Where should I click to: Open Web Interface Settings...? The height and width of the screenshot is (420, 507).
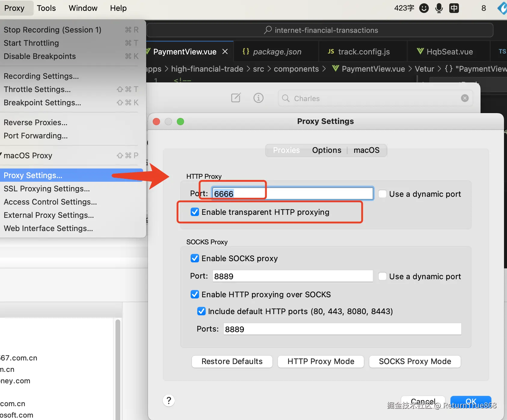click(72, 228)
